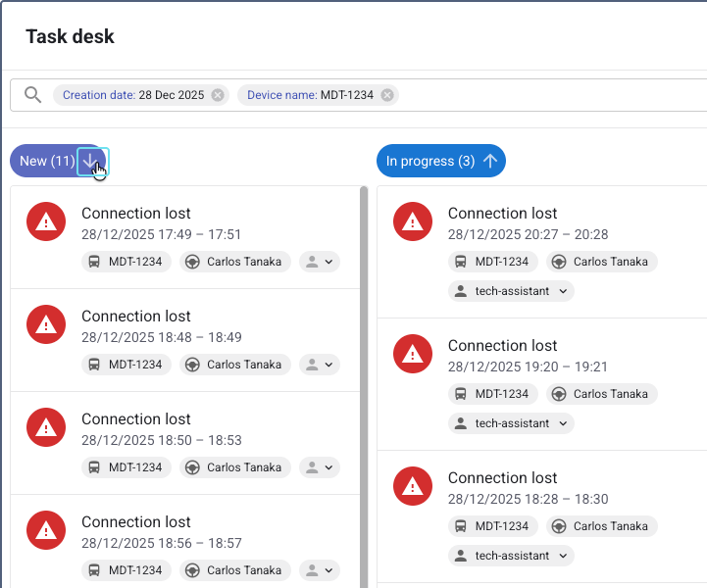Open assignee dropdown for 17:49 task
The image size is (707, 588).
pos(320,262)
